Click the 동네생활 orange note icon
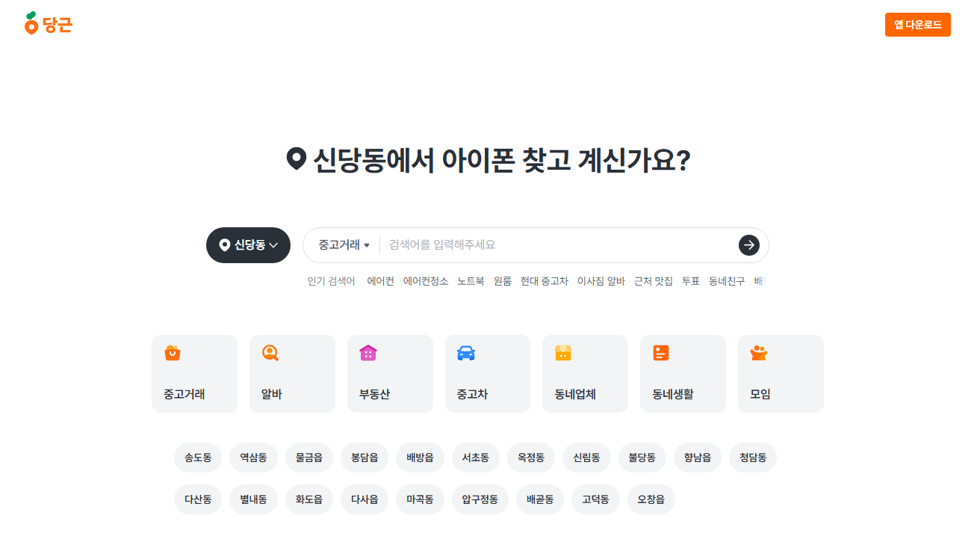Image resolution: width=980 pixels, height=545 pixels. pyautogui.click(x=661, y=353)
